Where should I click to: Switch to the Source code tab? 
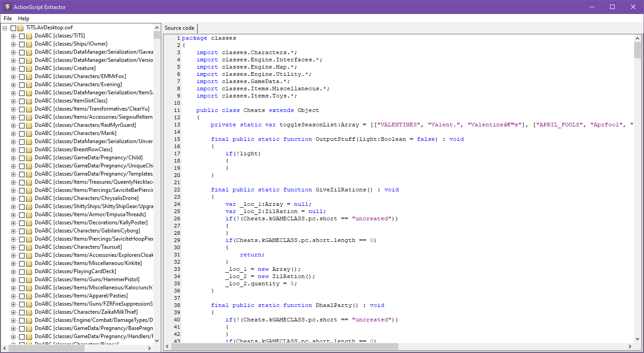[180, 28]
